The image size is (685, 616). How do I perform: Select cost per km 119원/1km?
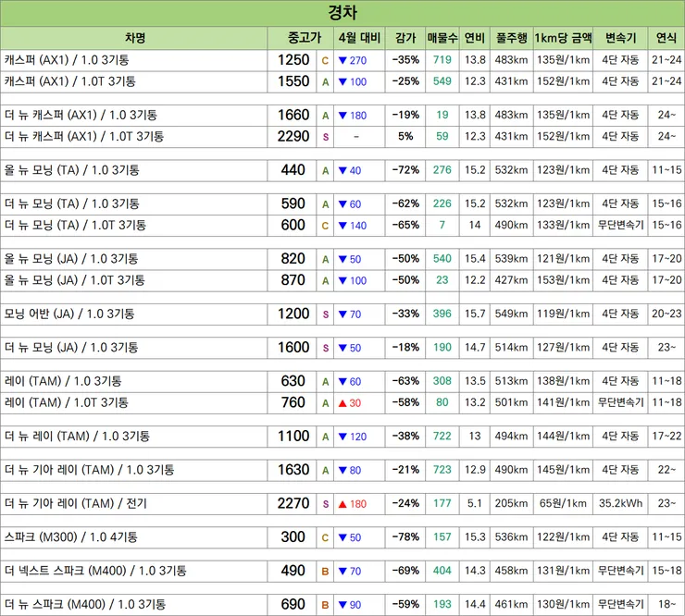click(x=563, y=314)
